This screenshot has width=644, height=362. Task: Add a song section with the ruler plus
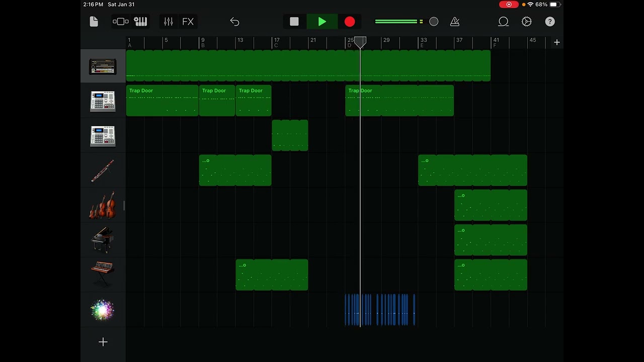pyautogui.click(x=556, y=42)
